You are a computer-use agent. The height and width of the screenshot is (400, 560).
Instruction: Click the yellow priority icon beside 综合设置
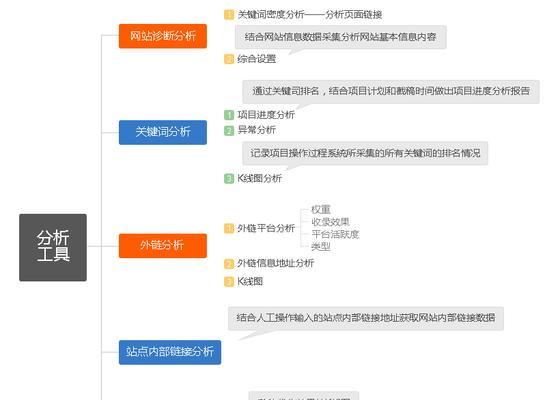click(229, 59)
